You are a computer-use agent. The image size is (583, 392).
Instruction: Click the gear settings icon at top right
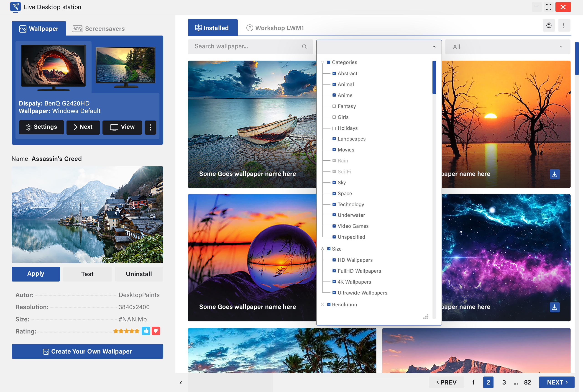(x=549, y=25)
